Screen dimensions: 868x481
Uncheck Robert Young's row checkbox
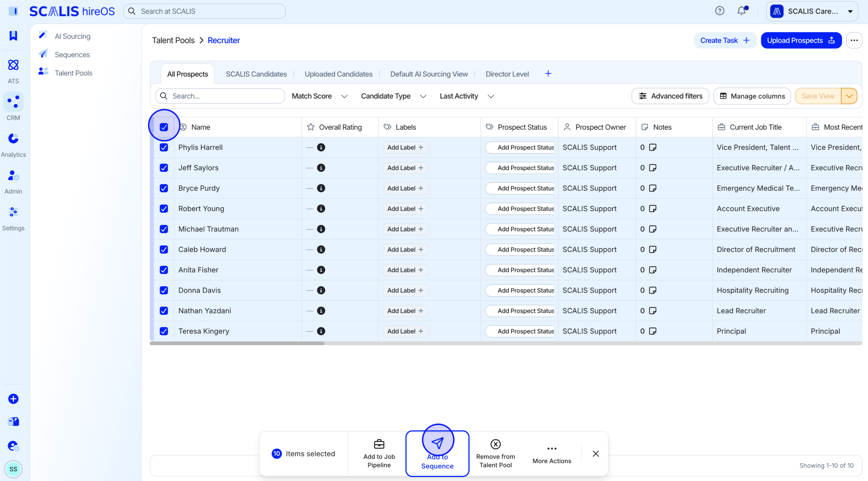tap(164, 209)
